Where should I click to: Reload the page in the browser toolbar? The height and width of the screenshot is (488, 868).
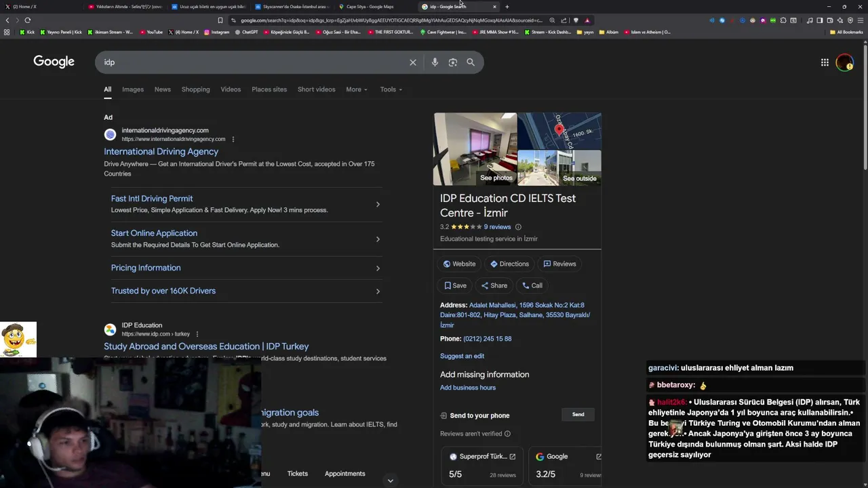tap(28, 20)
